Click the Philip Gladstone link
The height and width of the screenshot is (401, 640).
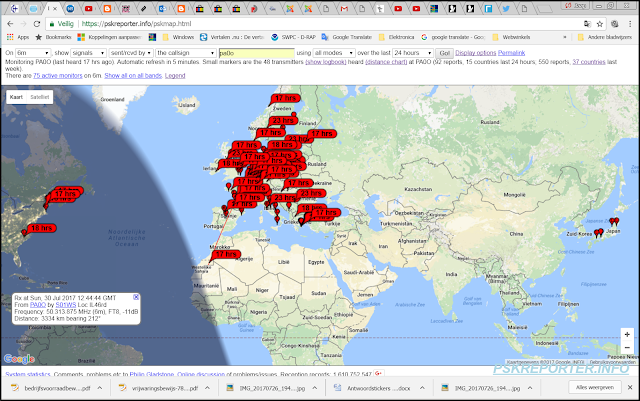(152, 374)
